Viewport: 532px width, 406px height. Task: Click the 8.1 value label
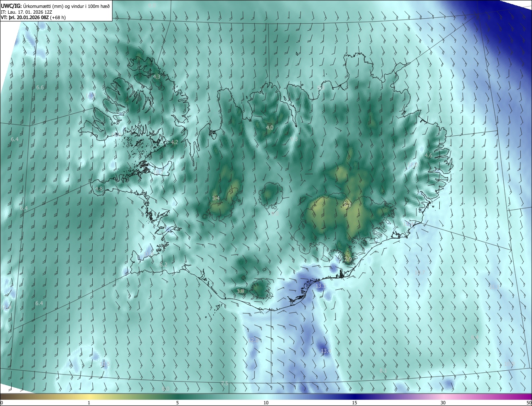(383, 370)
